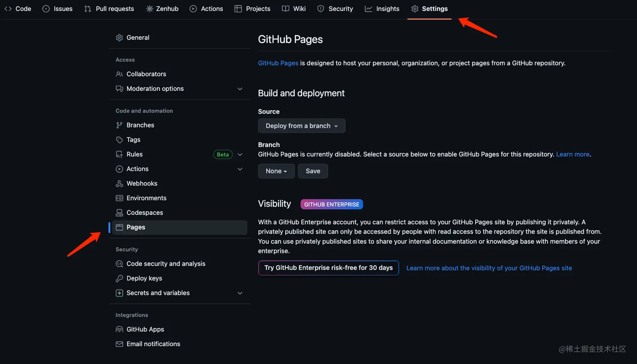Click the Webhooks sidebar icon
The image size is (637, 364).
[119, 183]
